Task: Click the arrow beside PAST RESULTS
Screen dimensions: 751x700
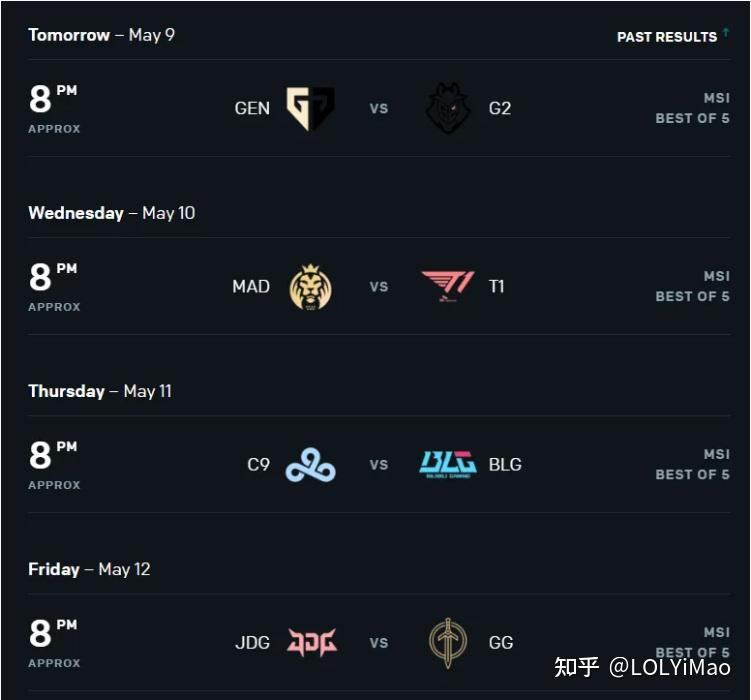Action: click(x=726, y=32)
